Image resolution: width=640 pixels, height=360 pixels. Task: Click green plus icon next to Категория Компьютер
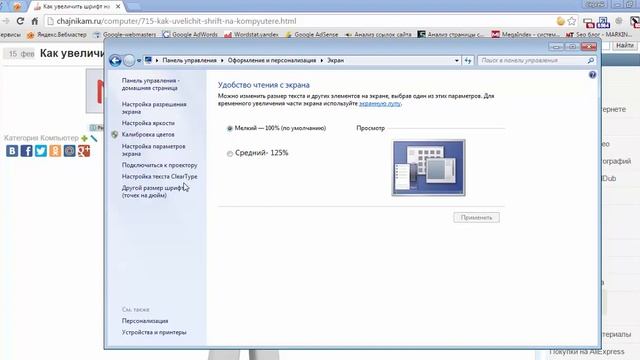[84, 138]
